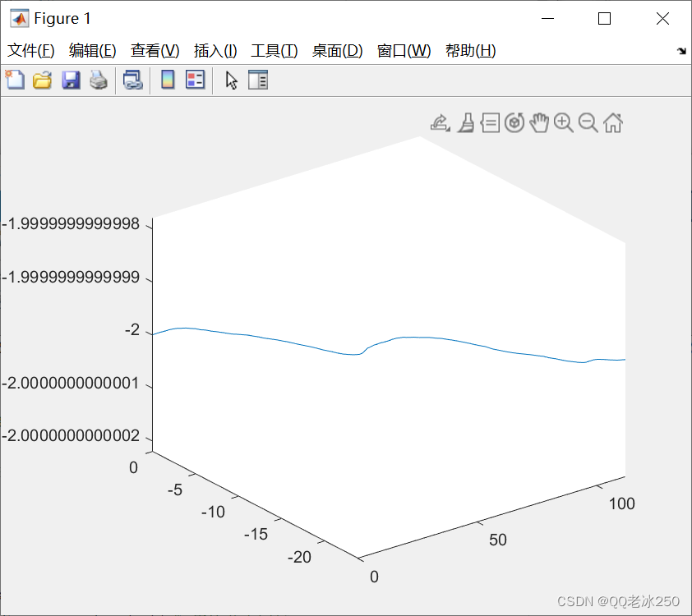Open the 编辑(E) menu
Image resolution: width=692 pixels, height=616 pixels.
click(x=92, y=51)
